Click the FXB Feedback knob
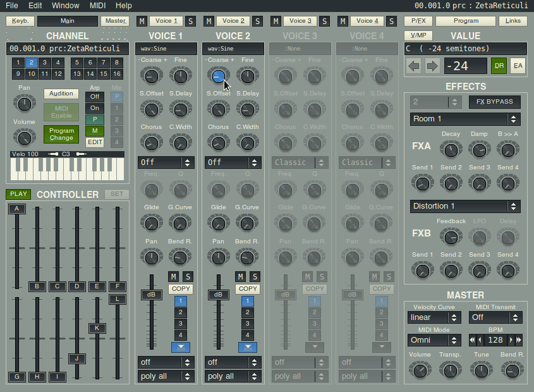This screenshot has width=534, height=392. 451,237
